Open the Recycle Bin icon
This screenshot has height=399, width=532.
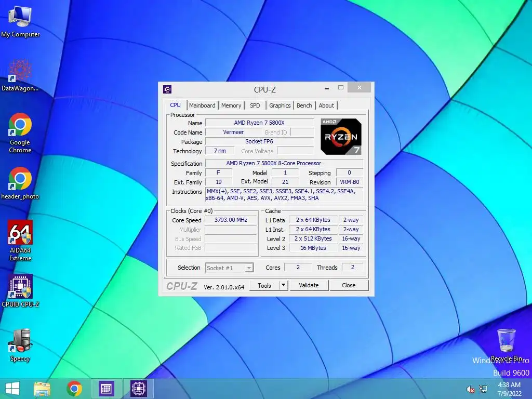[506, 345]
